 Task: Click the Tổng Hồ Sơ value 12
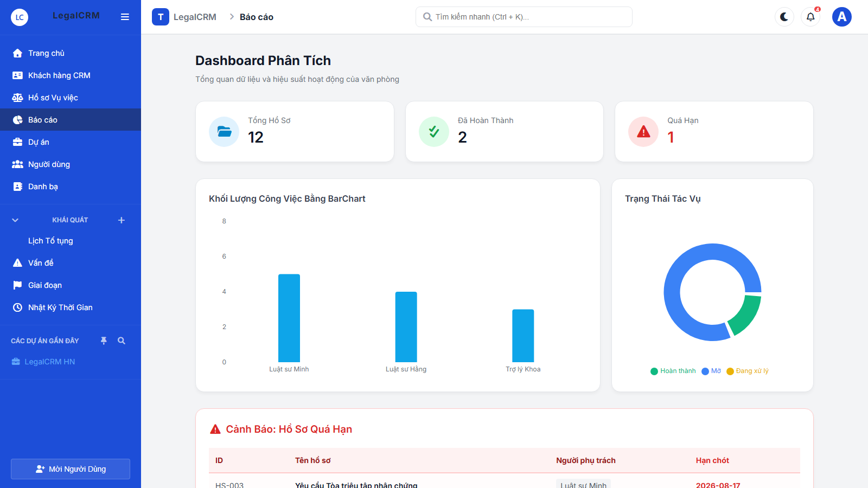tap(256, 137)
